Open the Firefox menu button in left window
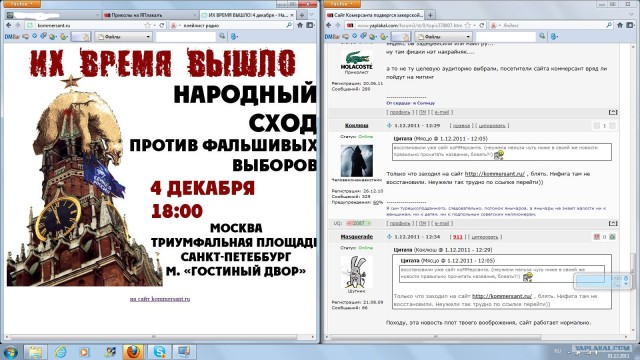The image size is (640, 360). point(23,4)
